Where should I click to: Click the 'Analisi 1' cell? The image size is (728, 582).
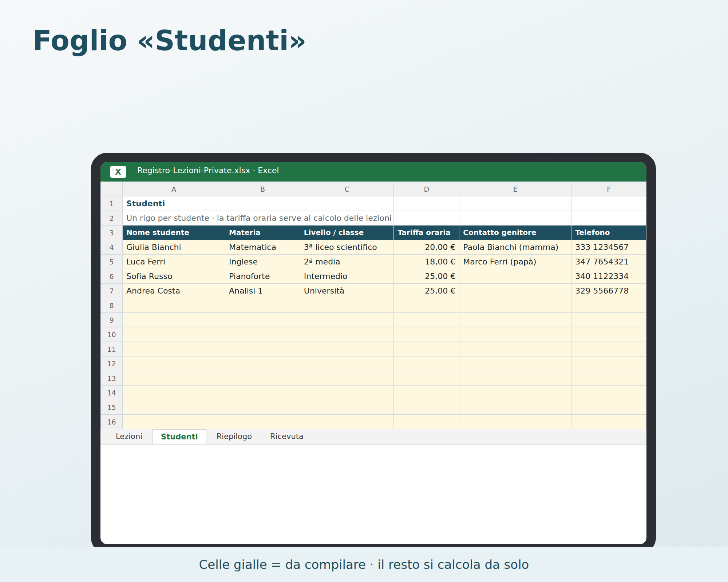(x=262, y=291)
